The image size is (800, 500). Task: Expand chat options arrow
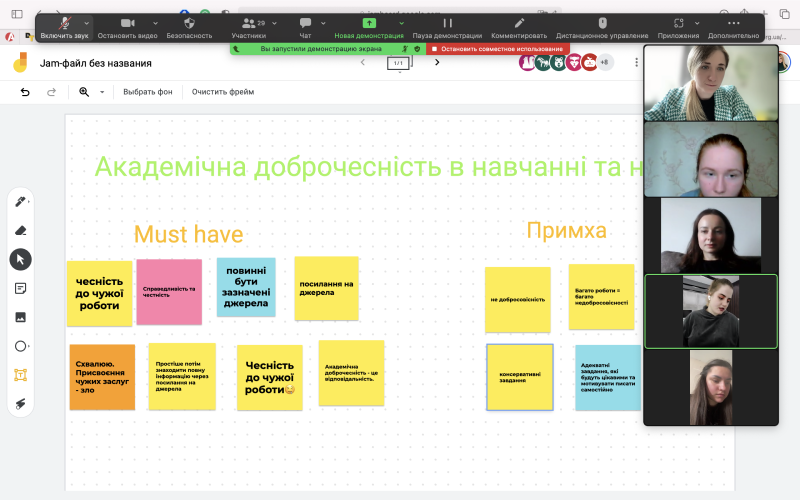(x=323, y=23)
